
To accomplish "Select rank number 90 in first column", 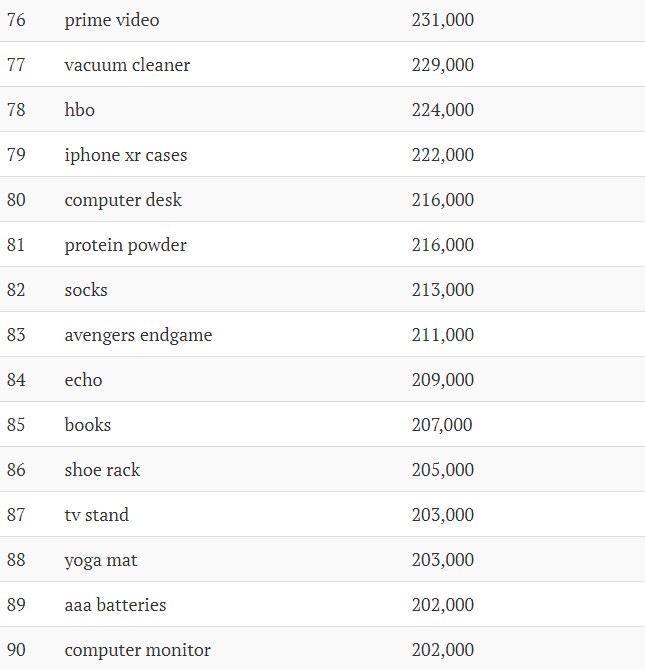I will coord(16,650).
